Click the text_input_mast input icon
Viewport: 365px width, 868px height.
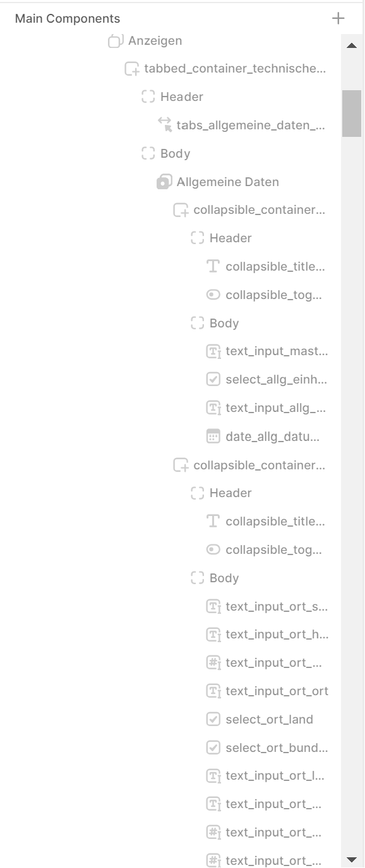tap(213, 351)
